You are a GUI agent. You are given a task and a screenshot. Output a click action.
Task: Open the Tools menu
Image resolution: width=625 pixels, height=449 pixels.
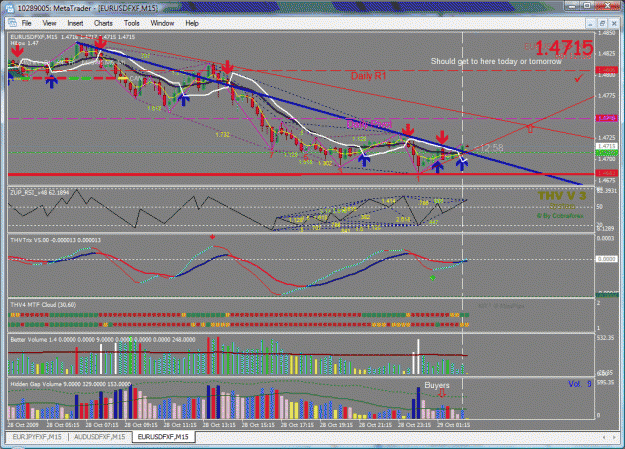click(132, 23)
